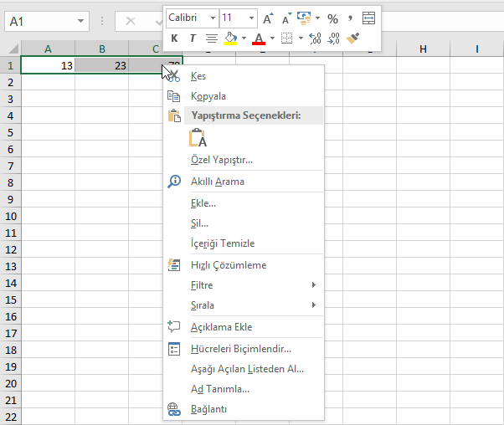Image resolution: width=504 pixels, height=425 pixels.
Task: Choose Bağlantı menu entry
Action: [x=244, y=409]
